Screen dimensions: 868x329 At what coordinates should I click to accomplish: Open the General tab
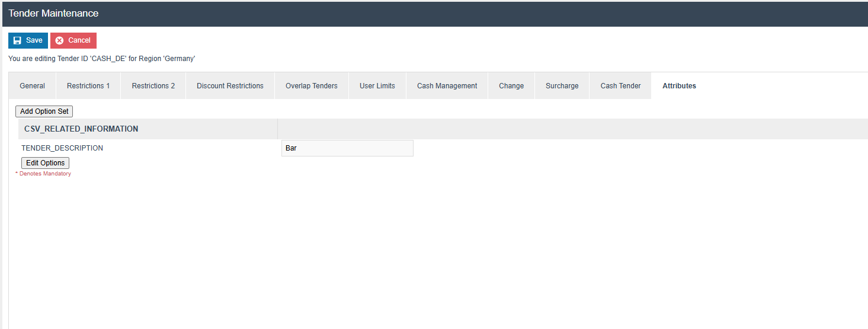point(33,86)
